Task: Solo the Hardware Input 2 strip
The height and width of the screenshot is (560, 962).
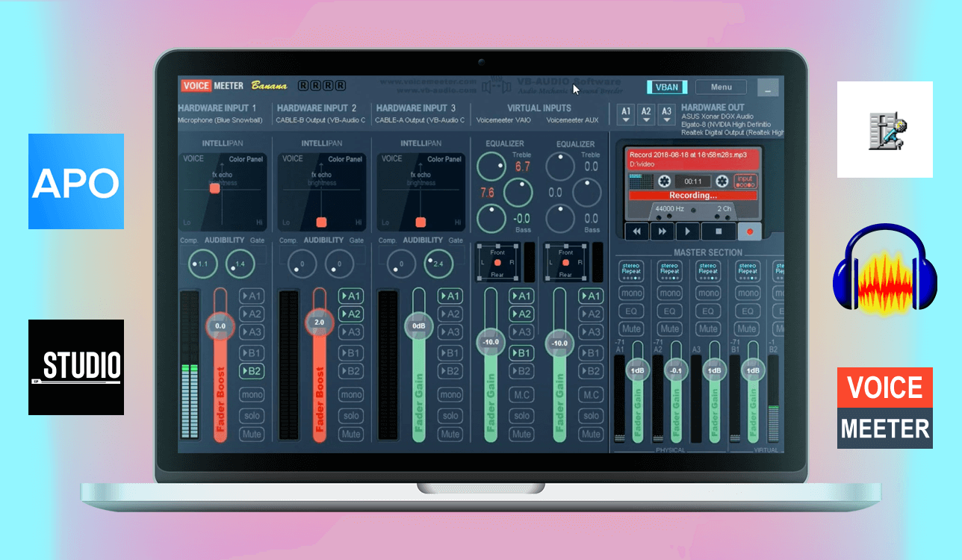Action: (x=351, y=415)
